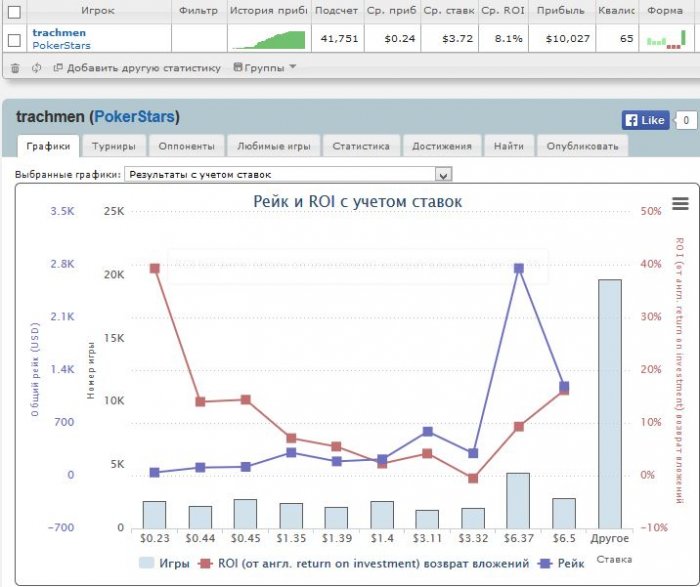The width and height of the screenshot is (700, 587).
Task: Select the Статистика tab
Action: pyautogui.click(x=361, y=146)
